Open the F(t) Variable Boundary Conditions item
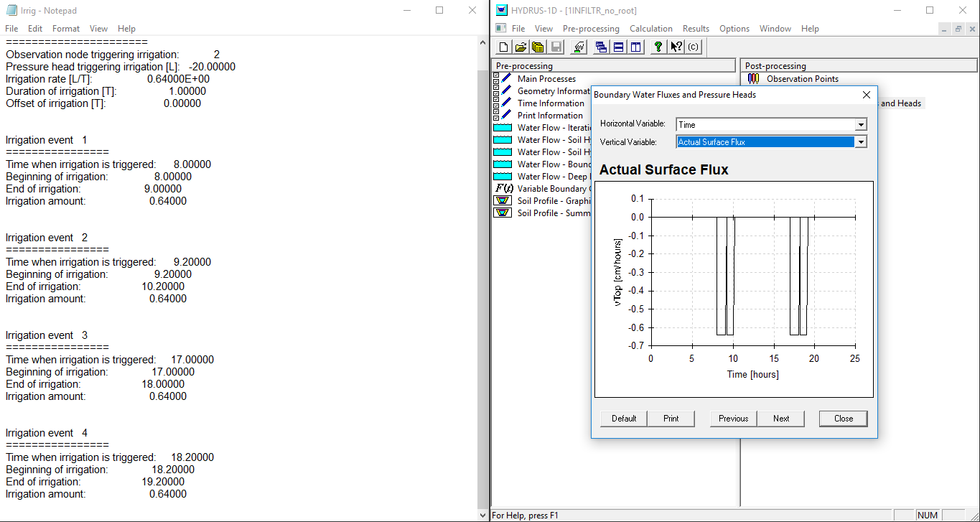 [x=542, y=189]
